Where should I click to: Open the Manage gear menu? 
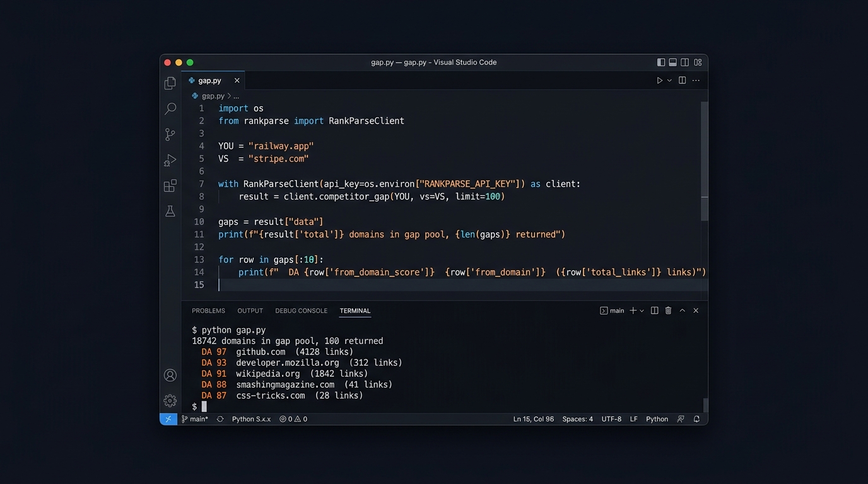(x=170, y=400)
